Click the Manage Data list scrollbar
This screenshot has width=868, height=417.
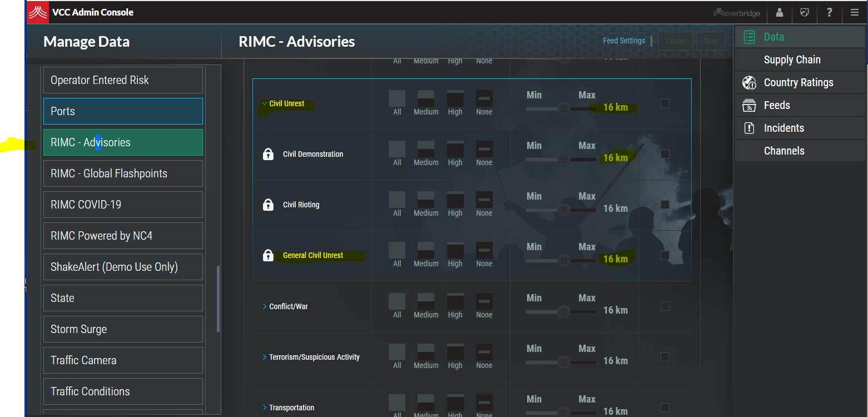click(219, 299)
